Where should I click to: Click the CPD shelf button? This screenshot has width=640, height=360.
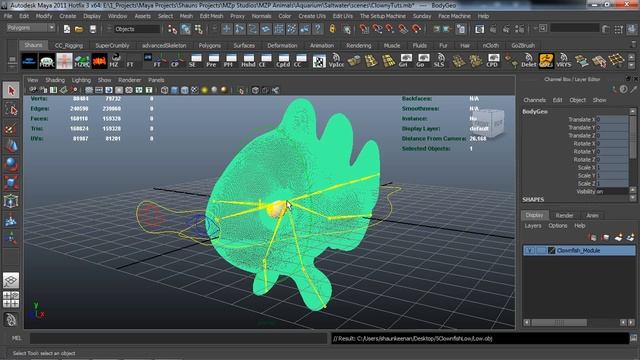tap(492, 60)
